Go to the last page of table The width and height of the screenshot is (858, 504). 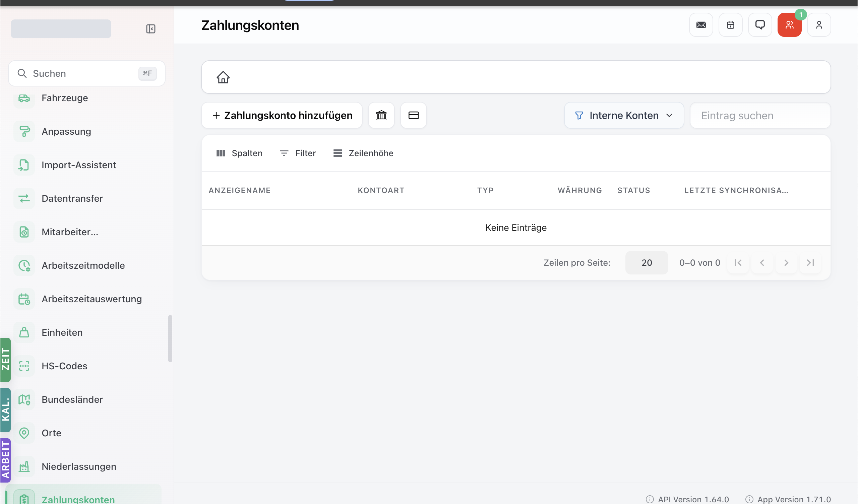(810, 263)
